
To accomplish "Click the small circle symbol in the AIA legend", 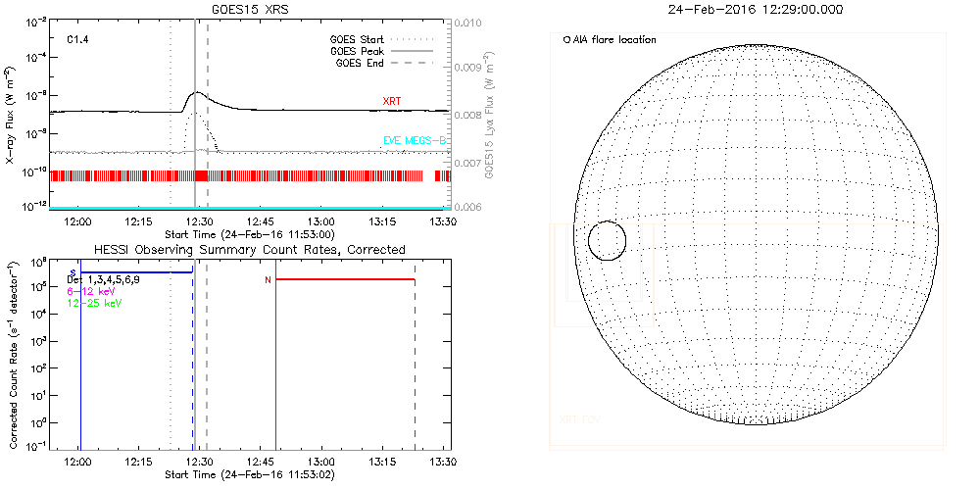I will [567, 40].
